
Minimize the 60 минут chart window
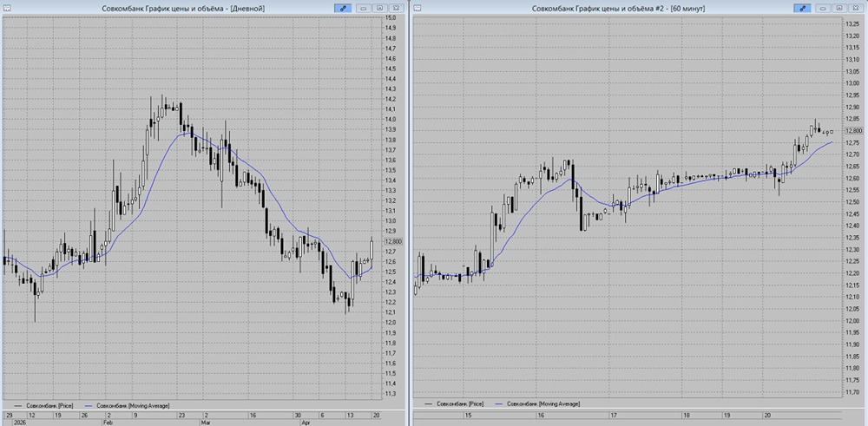(x=823, y=9)
